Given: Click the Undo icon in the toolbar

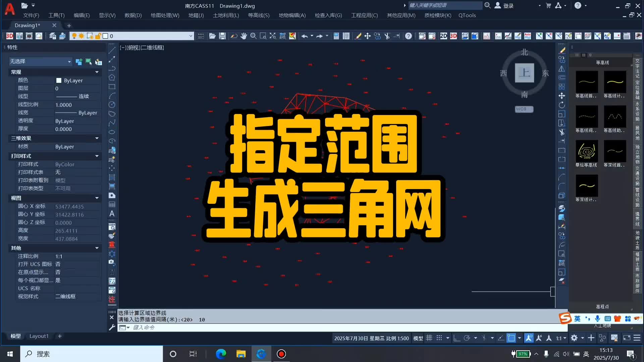Looking at the screenshot, I should tap(305, 36).
